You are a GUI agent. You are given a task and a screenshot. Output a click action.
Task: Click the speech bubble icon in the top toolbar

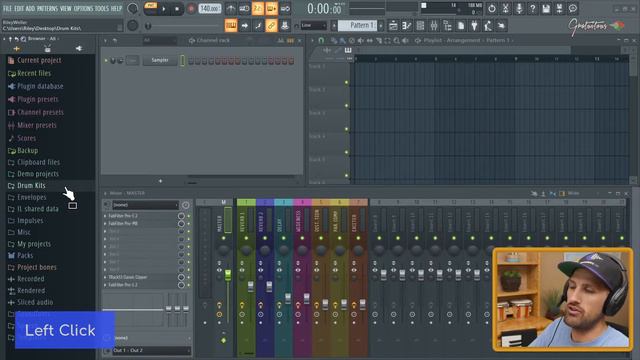coord(573,8)
